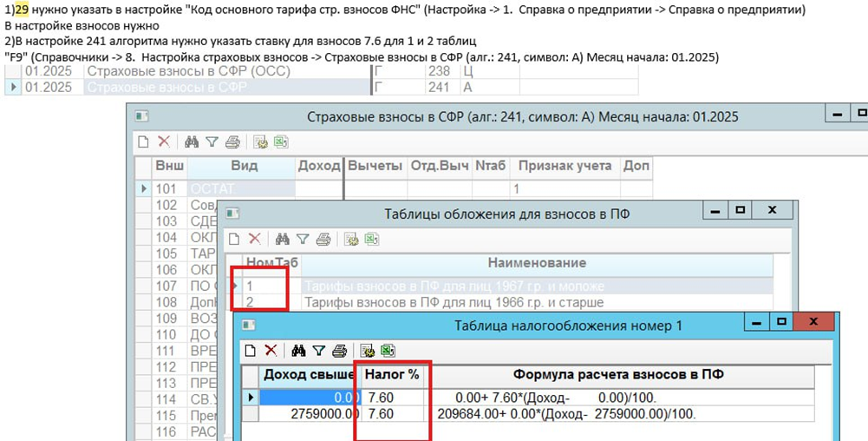Minimize the Таблицы обложения для взносов в ПФ window
This screenshot has width=868, height=441.
[x=715, y=211]
